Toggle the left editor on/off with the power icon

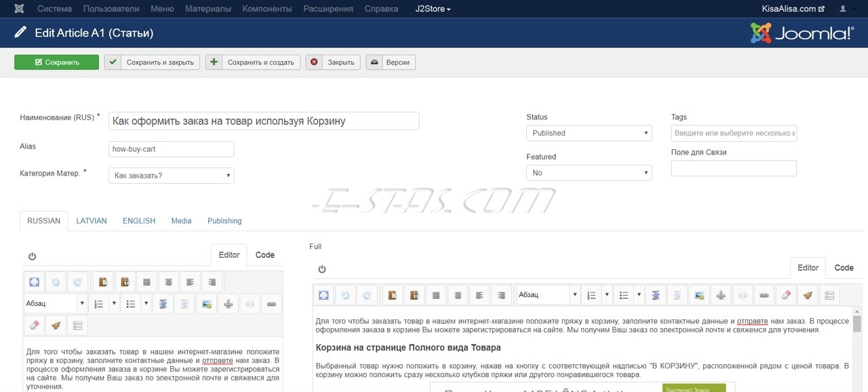[32, 256]
